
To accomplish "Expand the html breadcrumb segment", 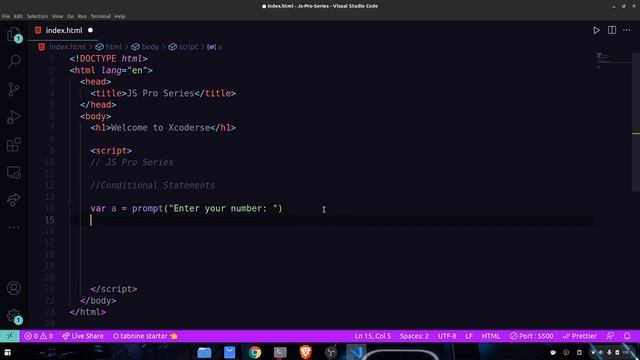I will (x=109, y=47).
